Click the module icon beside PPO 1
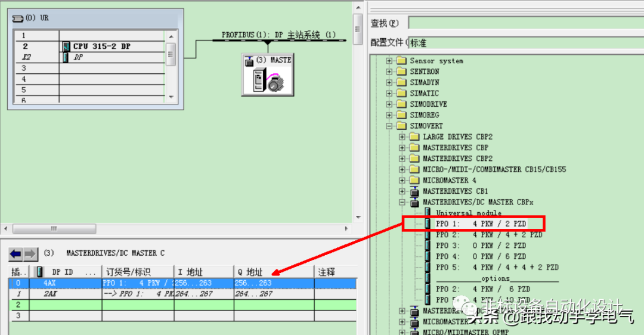Image resolution: width=644 pixels, height=335 pixels. coord(428,224)
